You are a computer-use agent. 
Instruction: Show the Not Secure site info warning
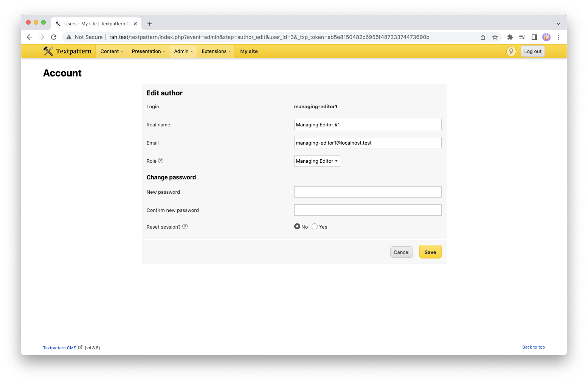[x=84, y=37]
